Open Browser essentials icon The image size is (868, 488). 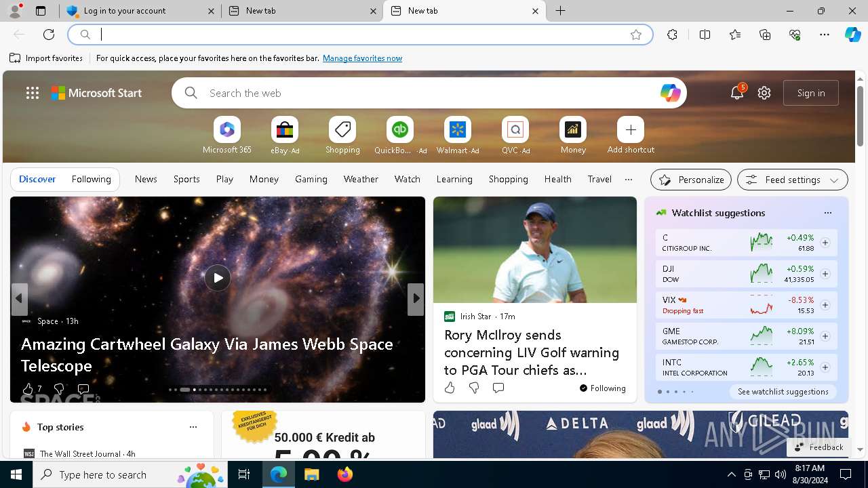coord(795,35)
